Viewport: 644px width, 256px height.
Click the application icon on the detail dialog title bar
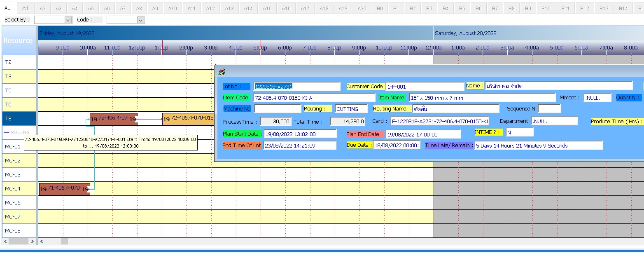pos(221,71)
